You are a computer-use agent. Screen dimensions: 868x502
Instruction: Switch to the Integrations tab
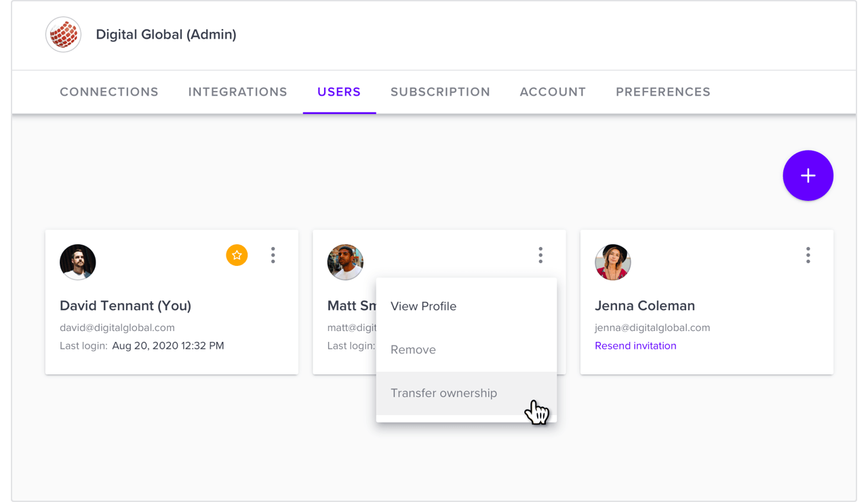(x=238, y=92)
